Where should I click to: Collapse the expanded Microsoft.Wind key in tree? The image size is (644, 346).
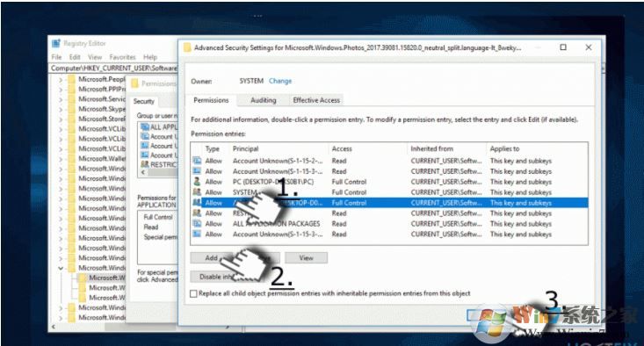[61, 269]
